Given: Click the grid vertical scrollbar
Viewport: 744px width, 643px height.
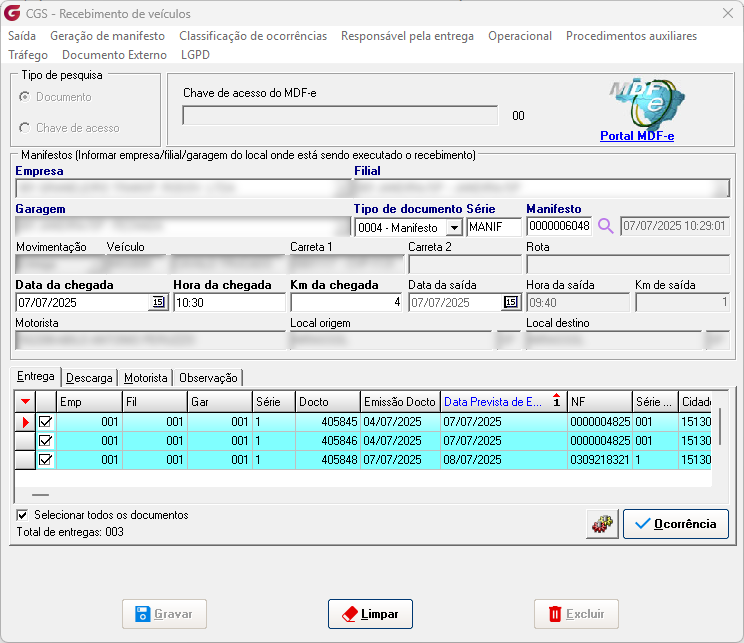Looking at the screenshot, I should [x=720, y=426].
